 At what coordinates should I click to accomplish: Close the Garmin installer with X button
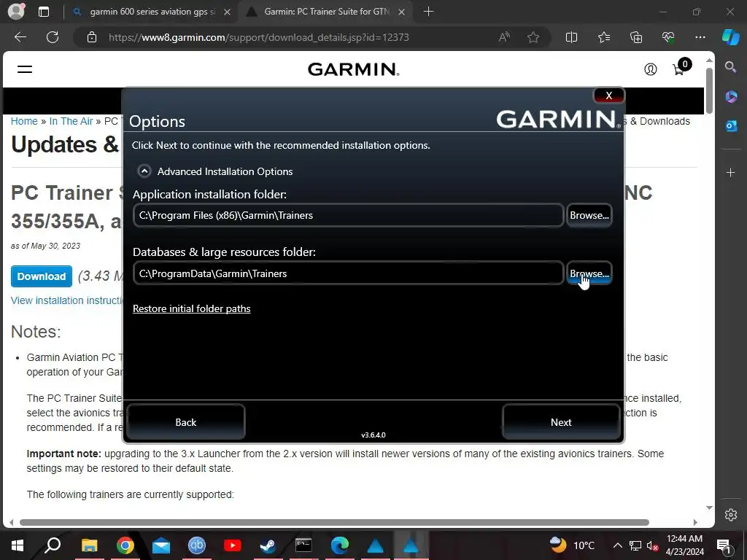click(x=609, y=96)
